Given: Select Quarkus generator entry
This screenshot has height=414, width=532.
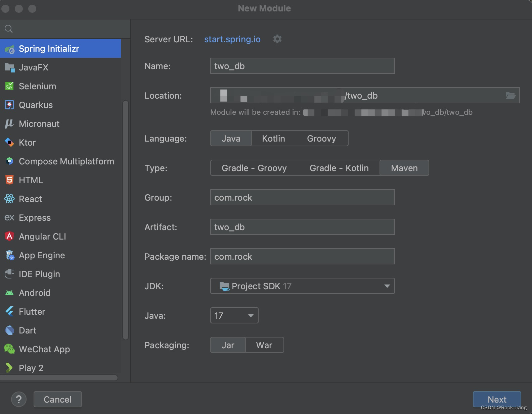Looking at the screenshot, I should (60, 105).
